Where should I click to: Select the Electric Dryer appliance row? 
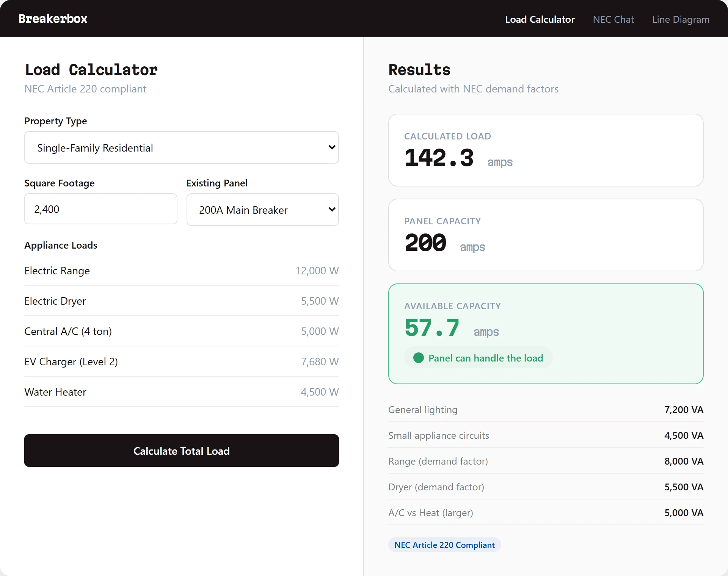181,301
